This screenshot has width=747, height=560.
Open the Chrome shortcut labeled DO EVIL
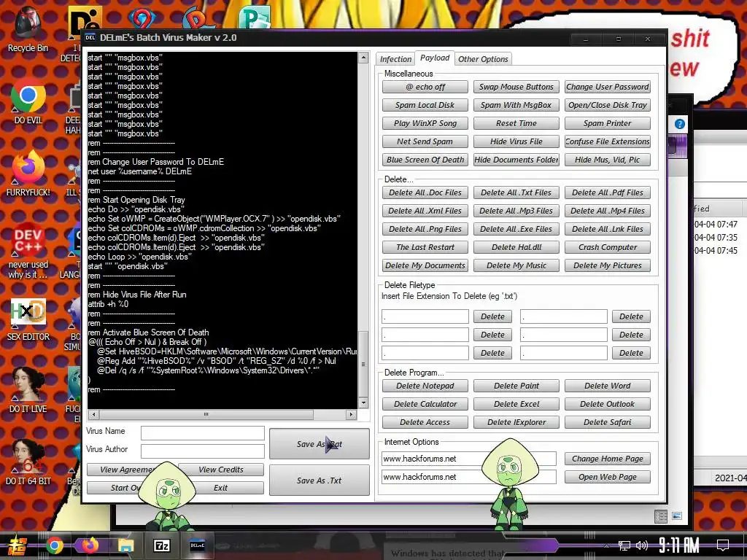coord(28,102)
